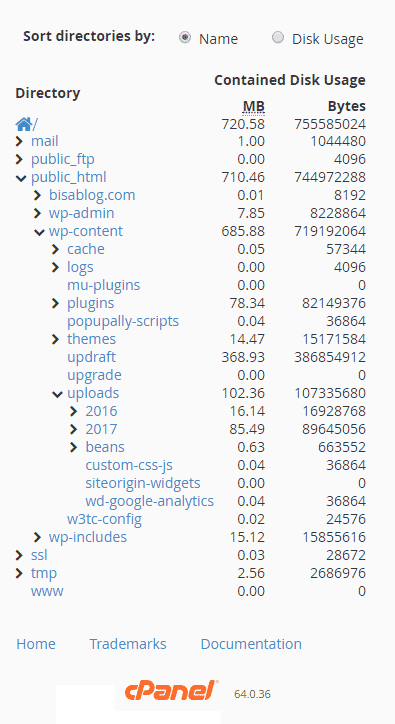The image size is (395, 724).
Task: Open the updraft directory link
Action: click(x=91, y=357)
